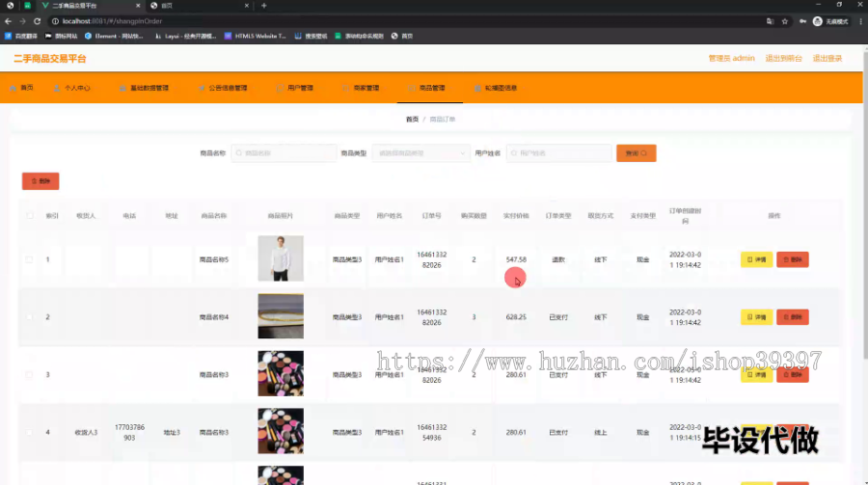Click the 退出登录 link

click(827, 58)
